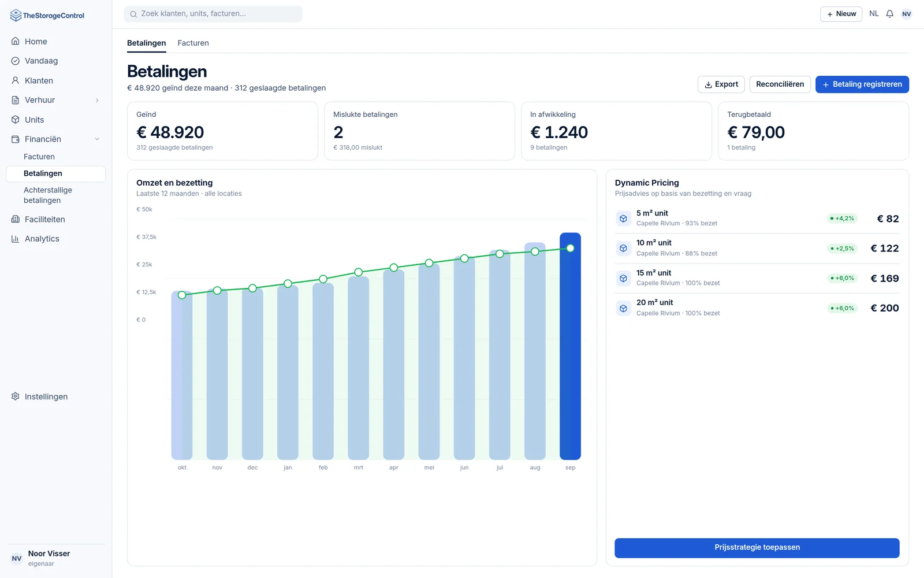Screen dimensions: 924x578
Task: Open the Mislukte betalingen card
Action: pyautogui.click(x=419, y=131)
